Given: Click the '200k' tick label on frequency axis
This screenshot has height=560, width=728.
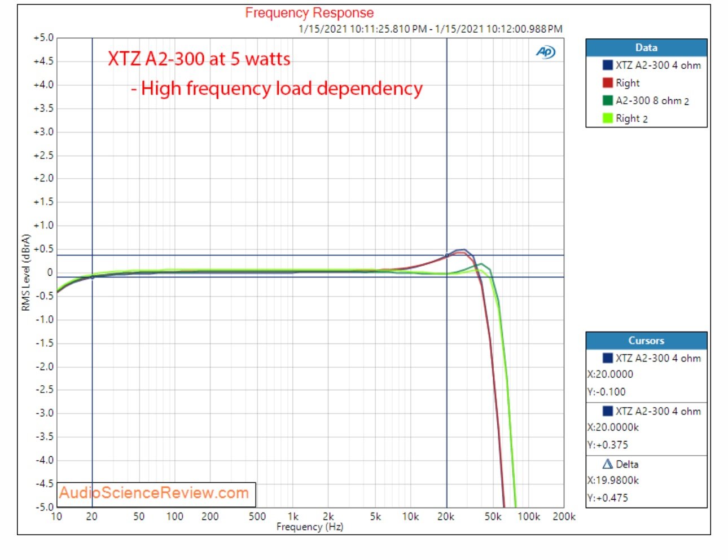Looking at the screenshot, I should tap(564, 517).
